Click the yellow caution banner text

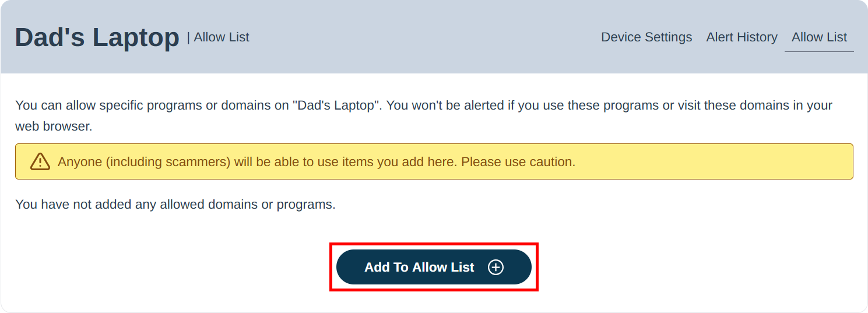click(317, 161)
